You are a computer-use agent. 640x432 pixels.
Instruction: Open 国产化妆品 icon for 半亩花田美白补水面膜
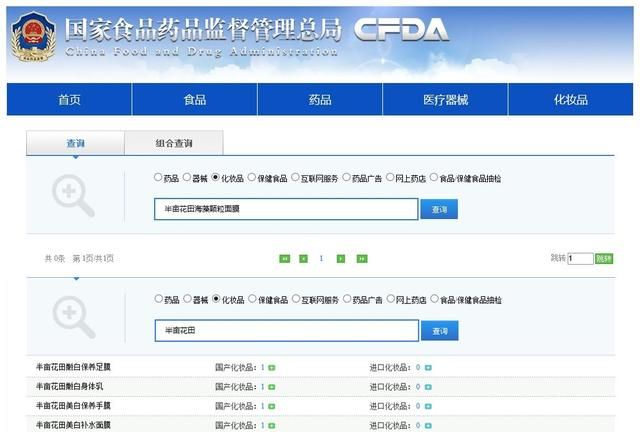[272, 425]
